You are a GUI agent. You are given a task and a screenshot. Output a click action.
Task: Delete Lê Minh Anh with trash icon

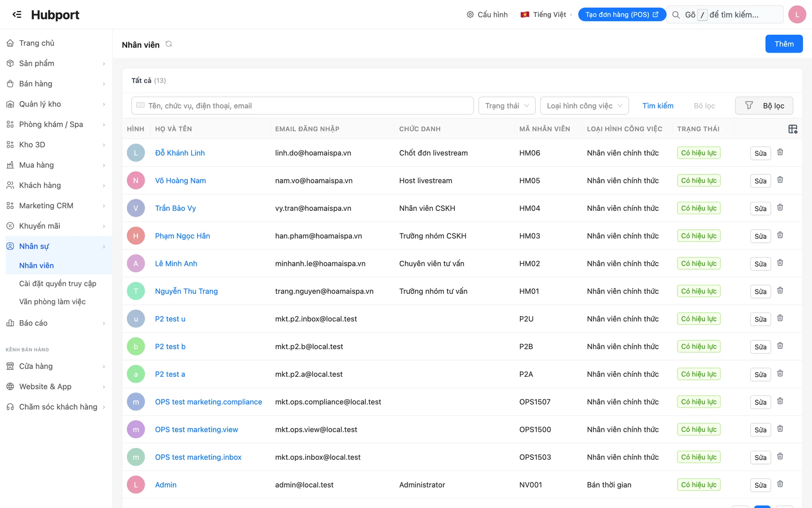pyautogui.click(x=780, y=263)
